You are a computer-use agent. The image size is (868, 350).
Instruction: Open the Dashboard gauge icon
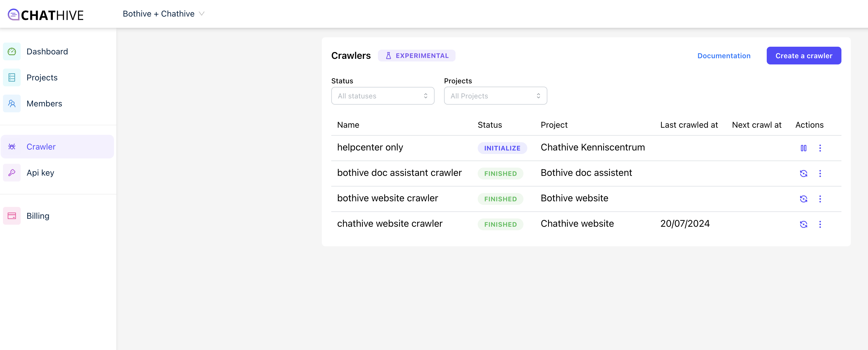point(12,51)
